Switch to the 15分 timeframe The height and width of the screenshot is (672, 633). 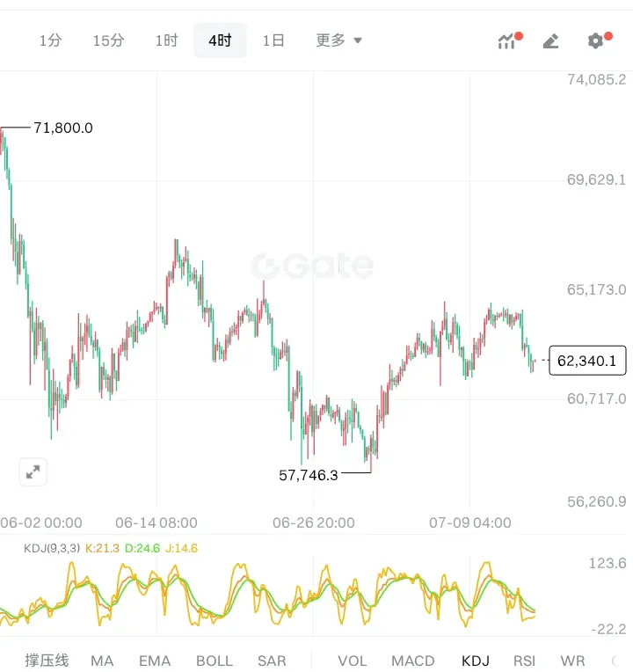coord(108,40)
